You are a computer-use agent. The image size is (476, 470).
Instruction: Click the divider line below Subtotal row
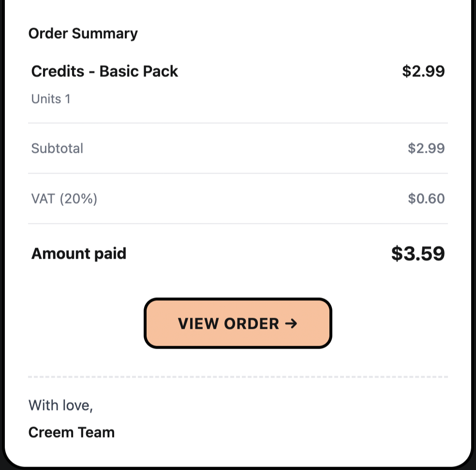pos(238,173)
